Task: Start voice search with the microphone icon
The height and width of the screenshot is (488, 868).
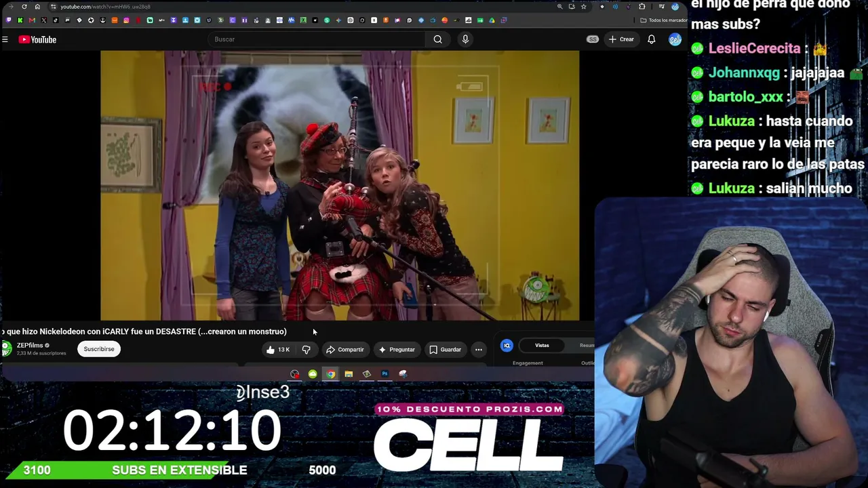Action: click(465, 39)
